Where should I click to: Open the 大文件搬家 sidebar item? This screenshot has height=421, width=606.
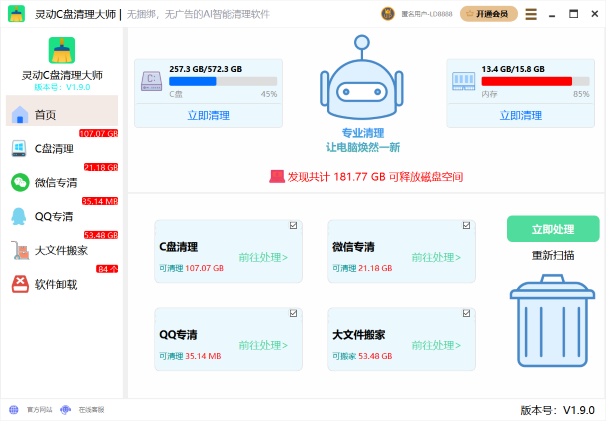click(x=62, y=250)
